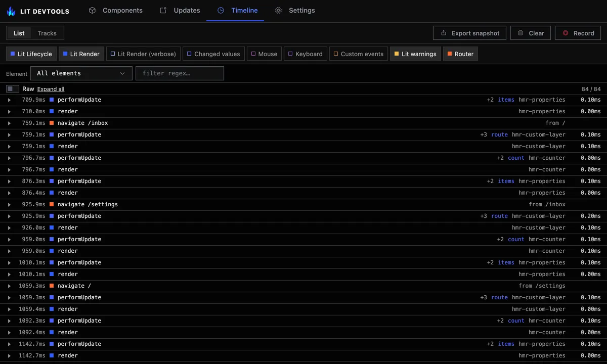Click the Lit DevTools flame logo
Screen dimensions: 607x364
click(11, 11)
